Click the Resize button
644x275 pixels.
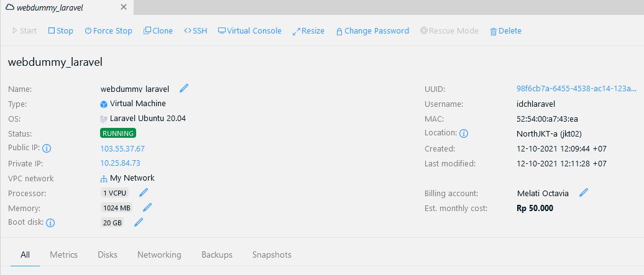308,31
